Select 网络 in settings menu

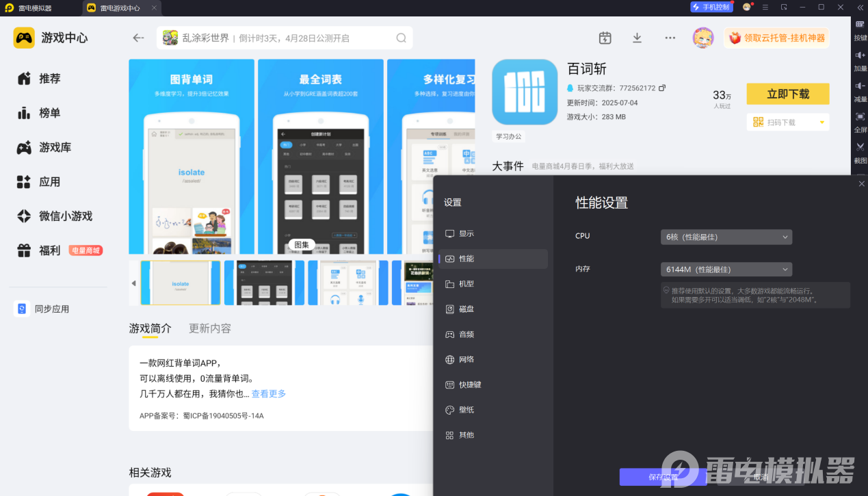coord(492,359)
